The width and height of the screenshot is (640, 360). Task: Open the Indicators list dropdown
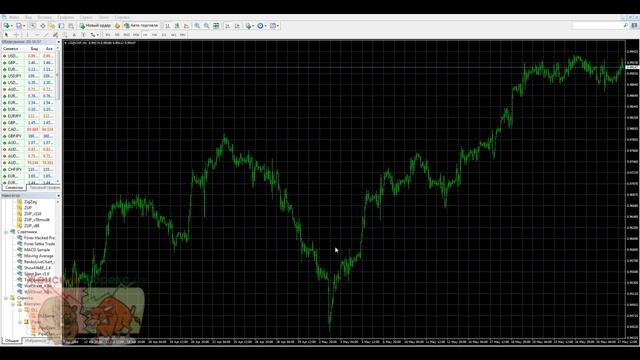pyautogui.click(x=249, y=26)
